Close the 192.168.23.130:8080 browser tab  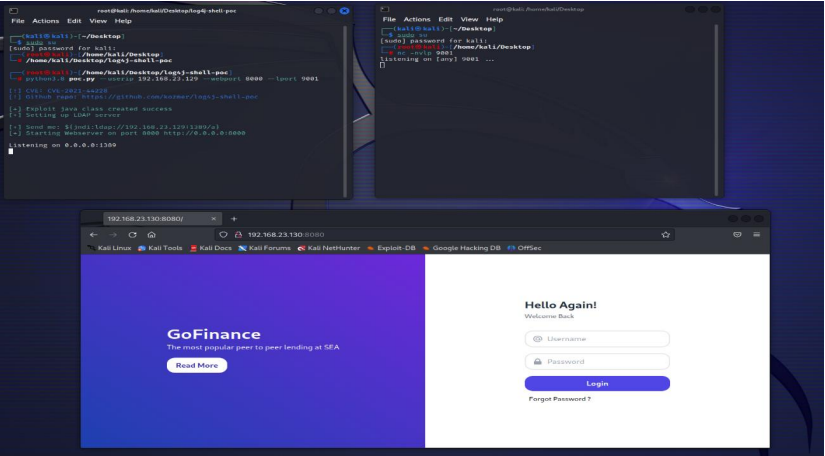214,219
